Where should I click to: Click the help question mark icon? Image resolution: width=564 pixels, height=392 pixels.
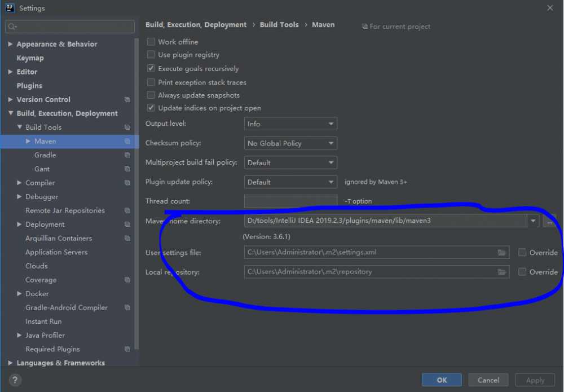coord(15,380)
